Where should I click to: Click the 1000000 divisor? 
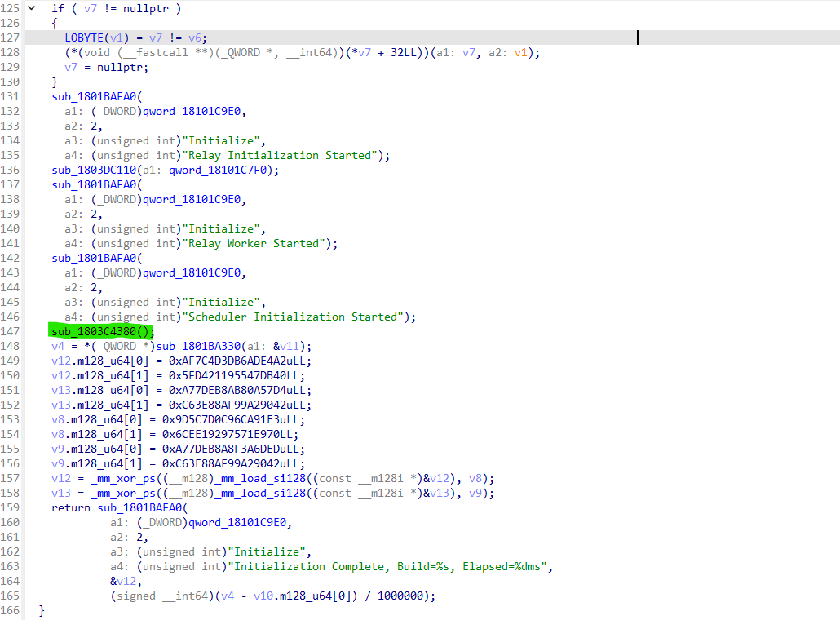click(400, 596)
